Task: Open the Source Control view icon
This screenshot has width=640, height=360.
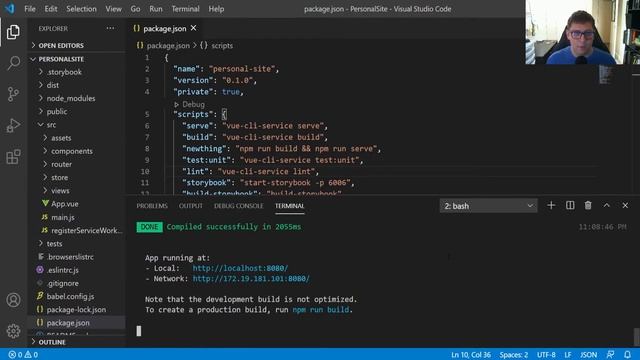Action: pos(13,94)
